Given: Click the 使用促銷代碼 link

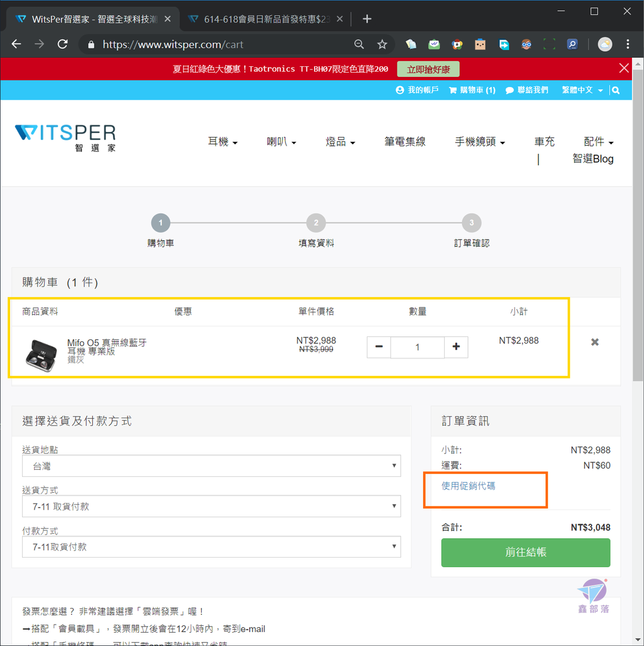Looking at the screenshot, I should pyautogui.click(x=469, y=486).
